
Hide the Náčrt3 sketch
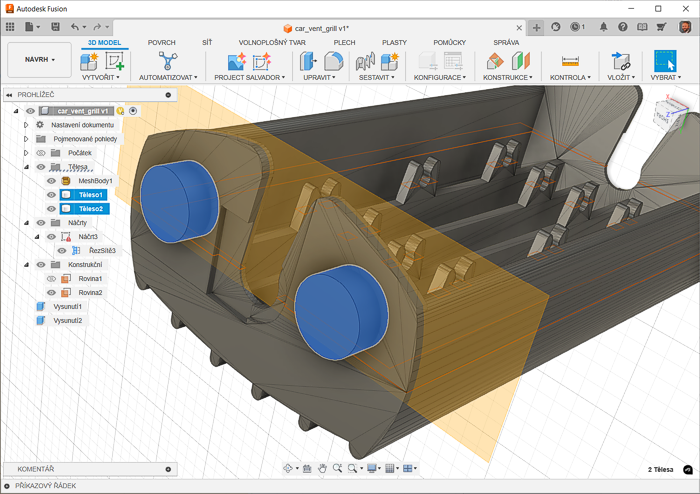click(51, 237)
